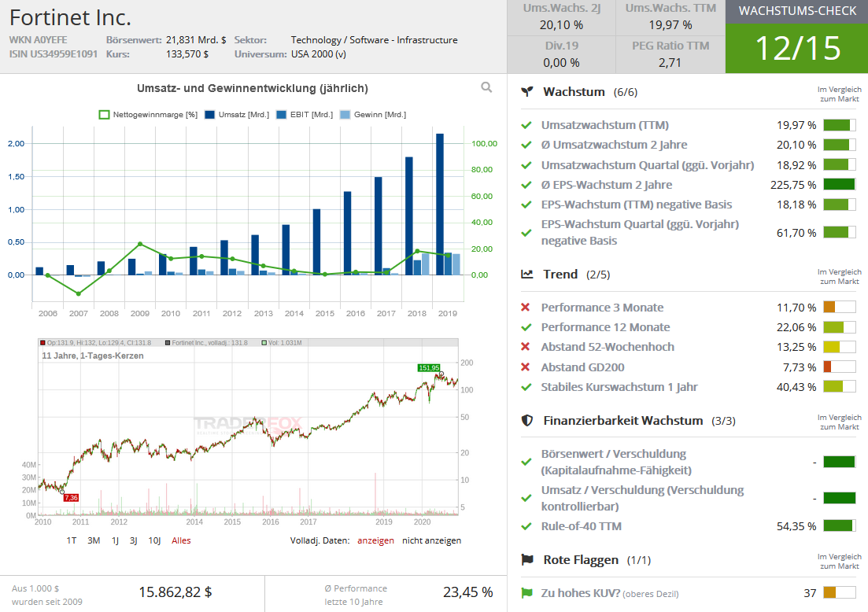Click the Ums.Wachs. 2J value 20,10 %

tap(561, 25)
